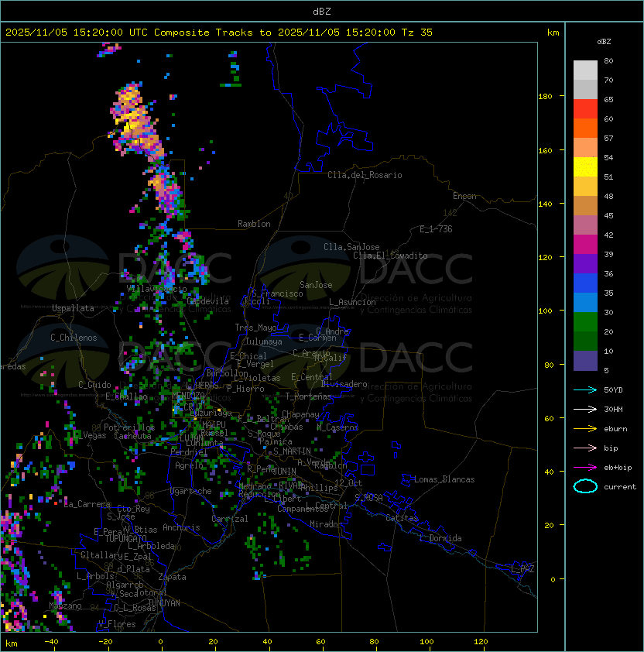Viewport: 644px width, 652px height.
Task: Click the 'dBZ' title at top center
Action: click(x=322, y=11)
